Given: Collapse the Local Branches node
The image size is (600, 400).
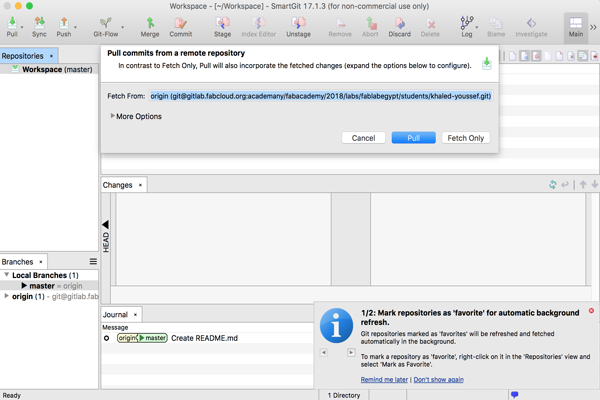Looking at the screenshot, I should coord(7,275).
